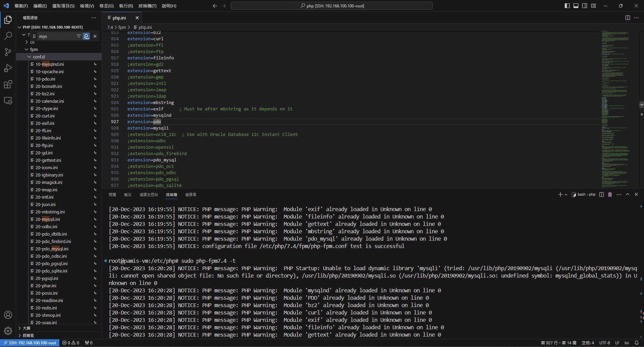
Task: Open the Manage gear settings menu
Action: point(8,331)
